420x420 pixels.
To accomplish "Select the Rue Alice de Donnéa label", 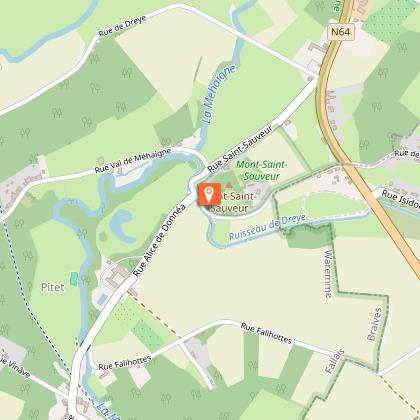I will [160, 240].
